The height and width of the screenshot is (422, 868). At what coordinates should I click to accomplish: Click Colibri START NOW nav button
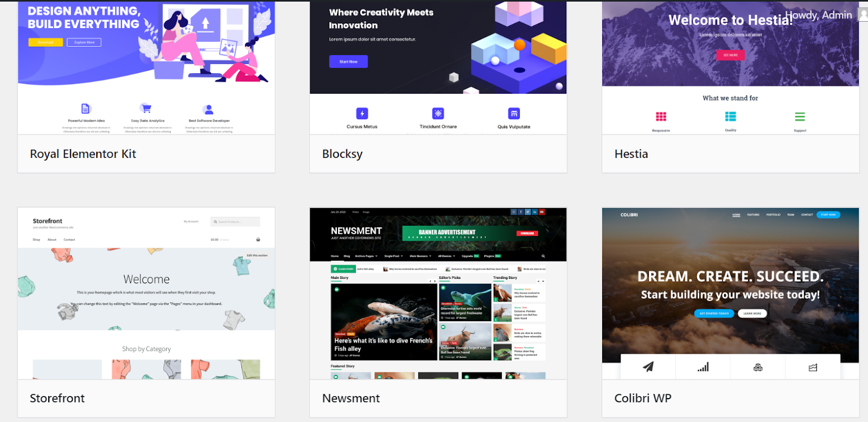828,215
